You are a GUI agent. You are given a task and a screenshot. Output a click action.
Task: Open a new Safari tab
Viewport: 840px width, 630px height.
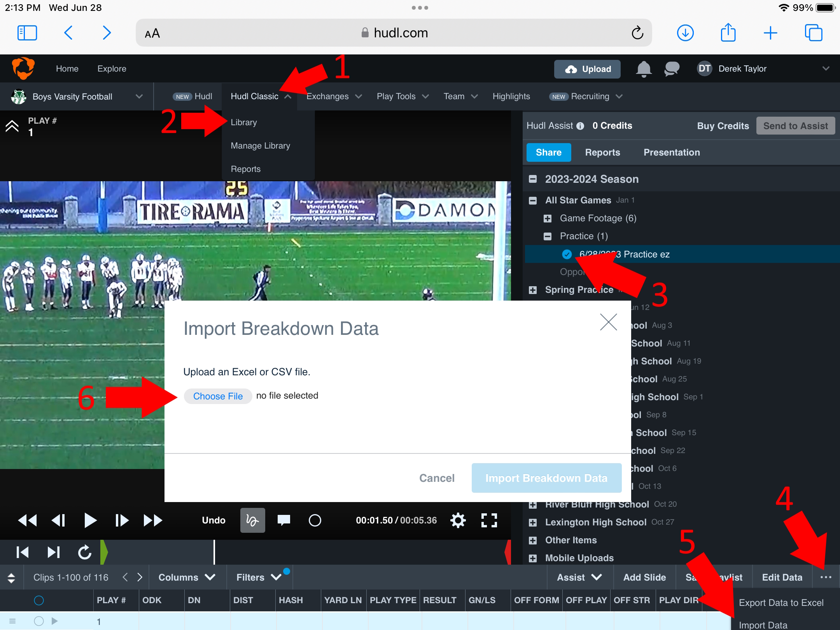[770, 33]
